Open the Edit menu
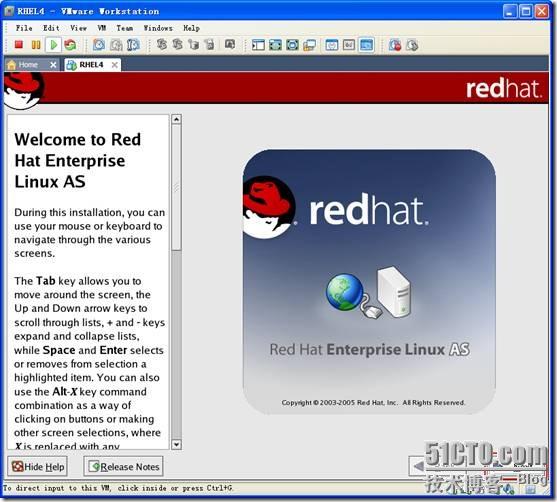 click(51, 28)
